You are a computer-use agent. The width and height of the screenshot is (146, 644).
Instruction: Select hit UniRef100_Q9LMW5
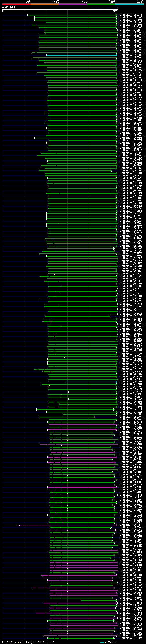(131, 414)
